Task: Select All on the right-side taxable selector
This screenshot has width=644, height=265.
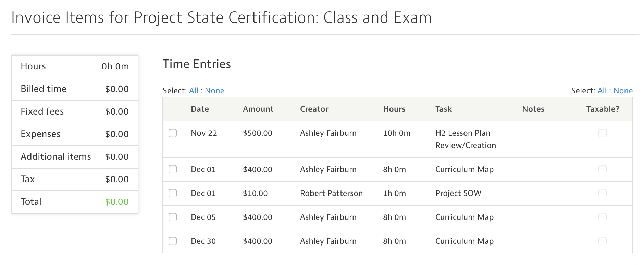Action: [x=602, y=90]
